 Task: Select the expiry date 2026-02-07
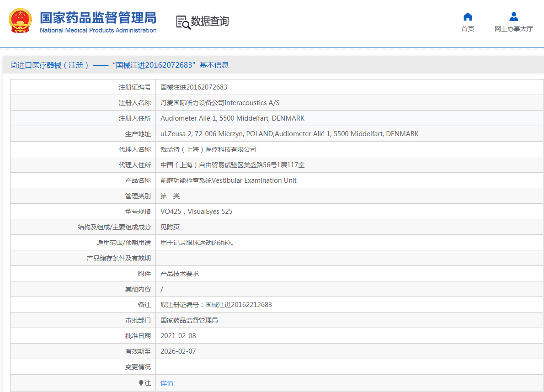pyautogui.click(x=178, y=351)
